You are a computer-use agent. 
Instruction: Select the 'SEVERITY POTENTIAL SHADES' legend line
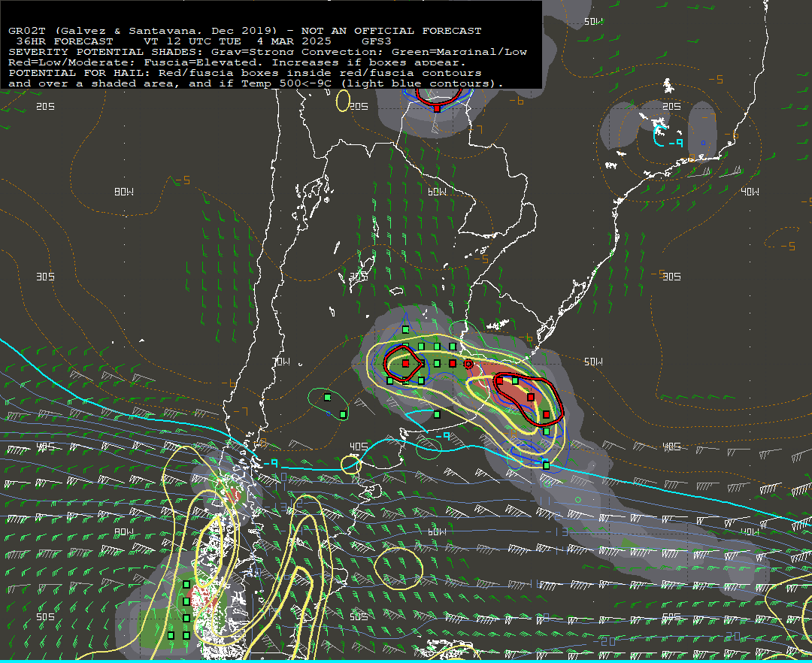click(x=268, y=52)
